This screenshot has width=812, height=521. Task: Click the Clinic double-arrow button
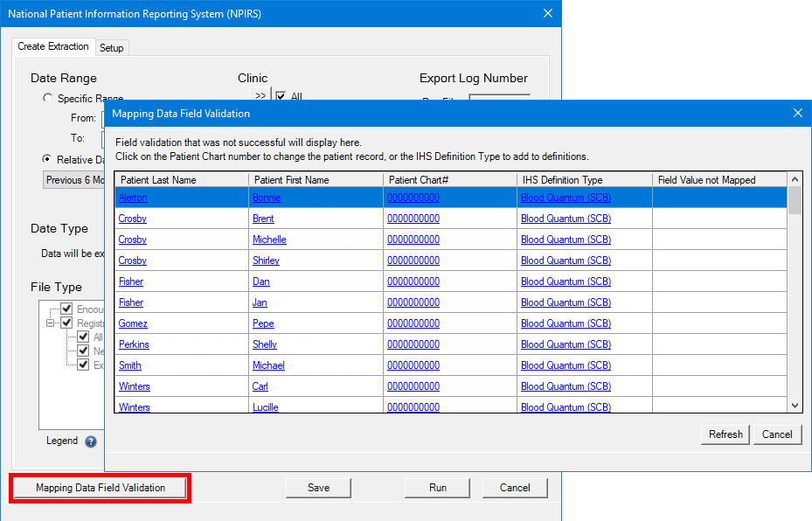pos(260,96)
